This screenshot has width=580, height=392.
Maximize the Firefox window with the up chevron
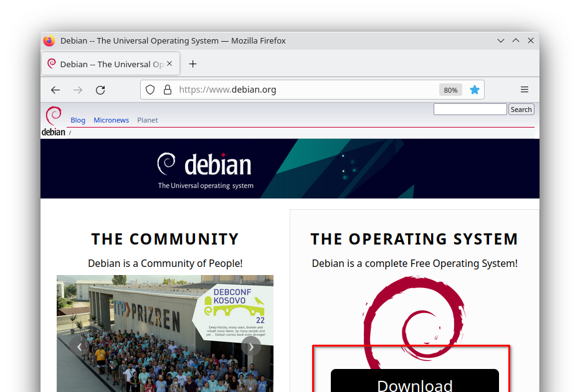point(516,40)
